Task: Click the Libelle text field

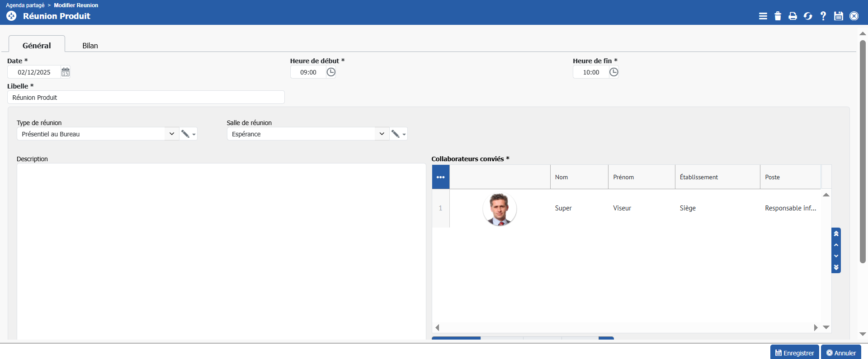Action: (146, 98)
